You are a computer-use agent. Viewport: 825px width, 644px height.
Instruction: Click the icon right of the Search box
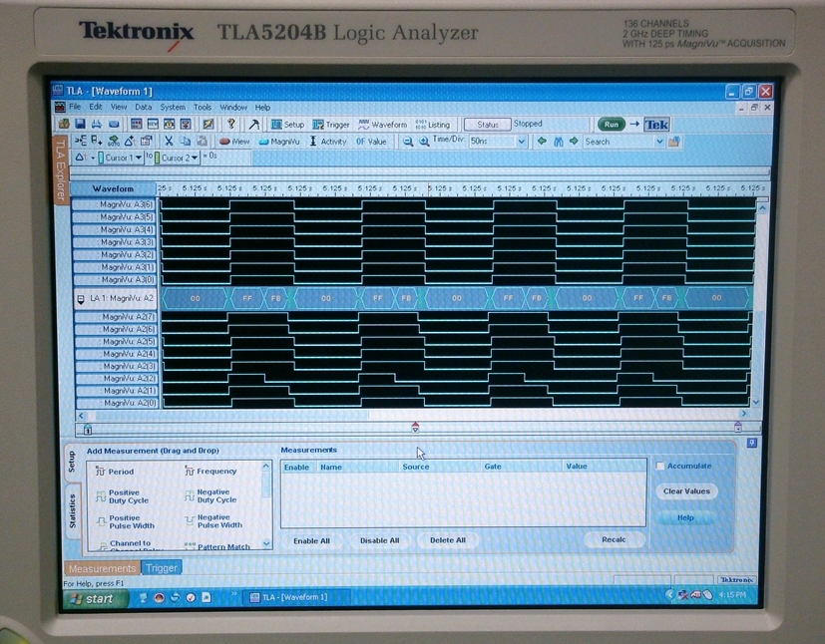(x=674, y=142)
